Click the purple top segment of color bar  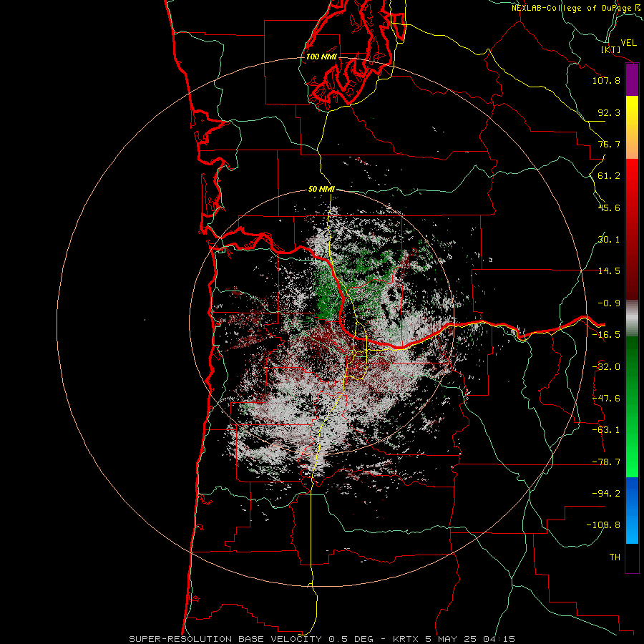point(632,79)
